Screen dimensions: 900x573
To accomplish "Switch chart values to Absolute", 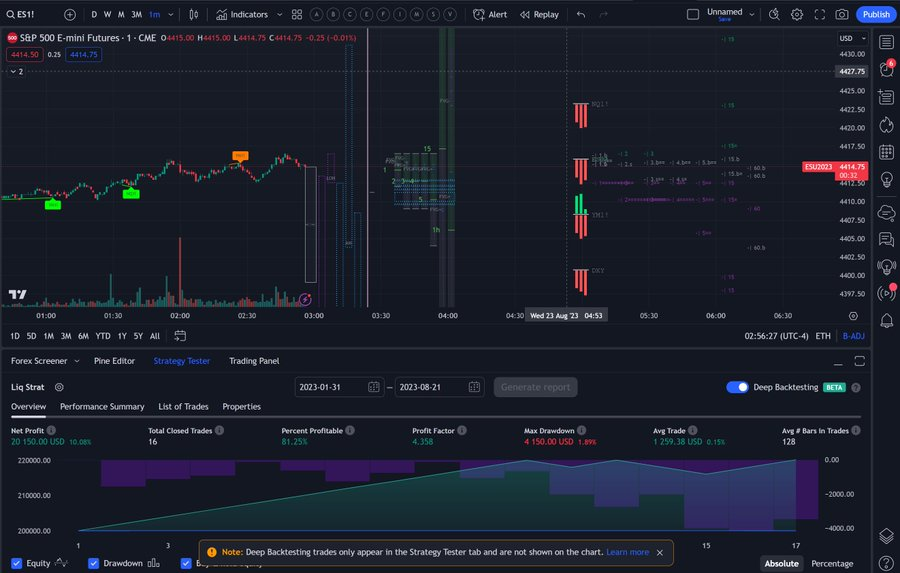I will [x=781, y=563].
